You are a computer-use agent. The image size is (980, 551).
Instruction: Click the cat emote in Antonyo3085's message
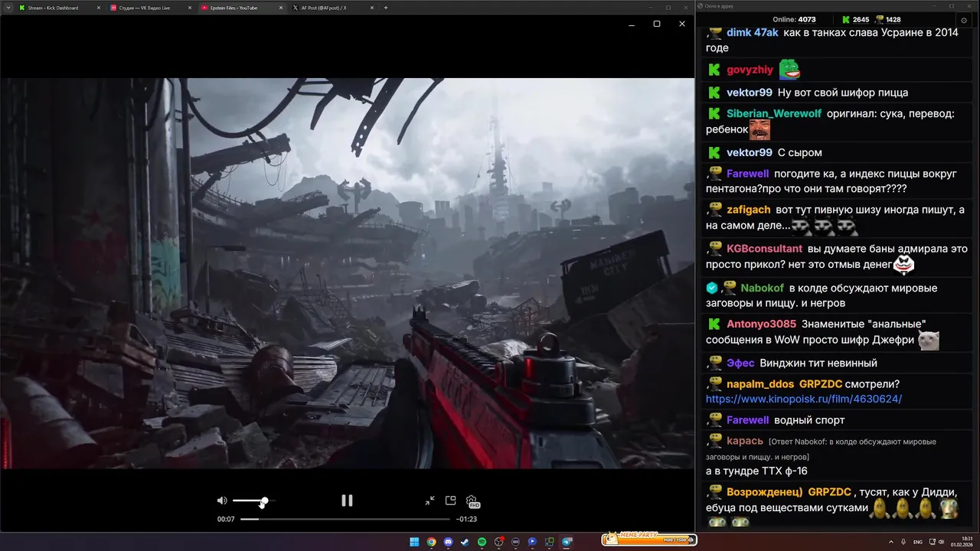(929, 340)
